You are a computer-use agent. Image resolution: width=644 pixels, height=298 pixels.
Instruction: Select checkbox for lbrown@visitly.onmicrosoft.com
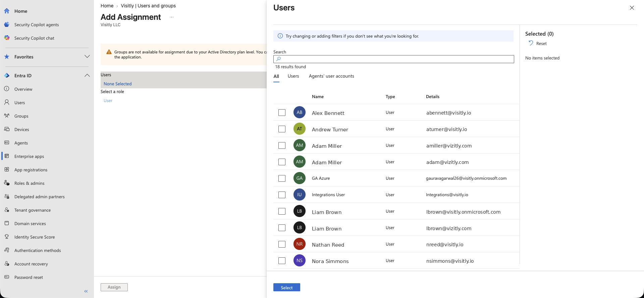(x=282, y=211)
